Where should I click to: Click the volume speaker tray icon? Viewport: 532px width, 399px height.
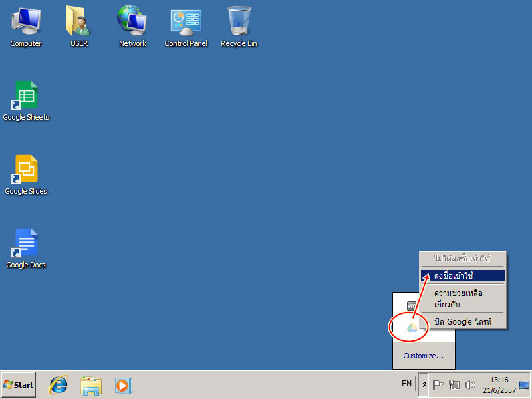[470, 385]
